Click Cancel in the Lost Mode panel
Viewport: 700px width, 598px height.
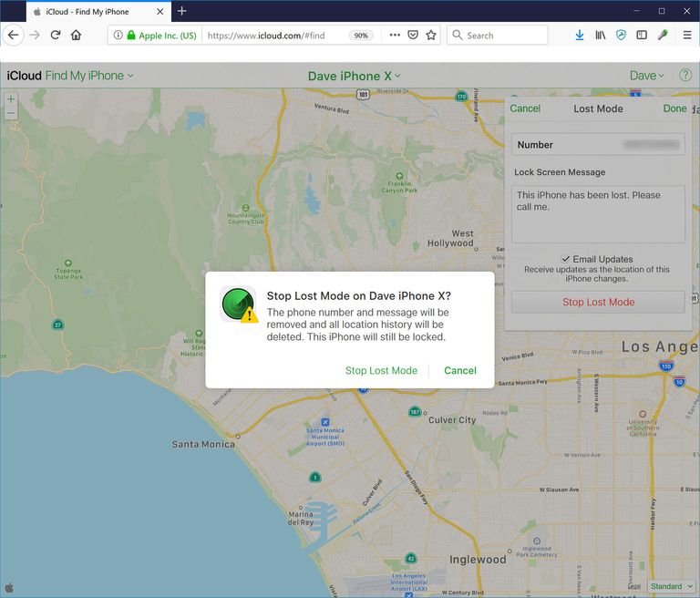(525, 108)
